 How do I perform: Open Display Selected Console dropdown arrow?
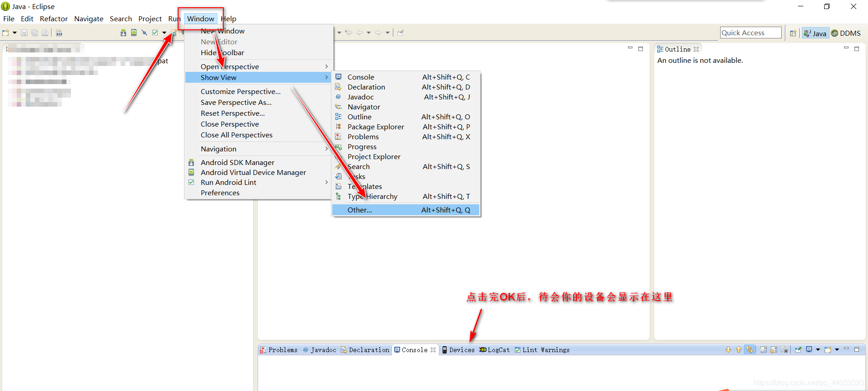coord(818,349)
